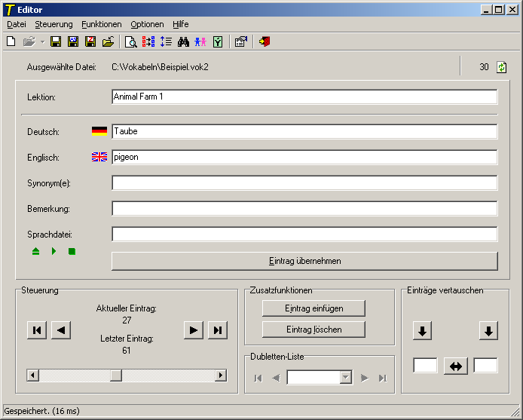Click the binoculars search icon

[x=183, y=42]
